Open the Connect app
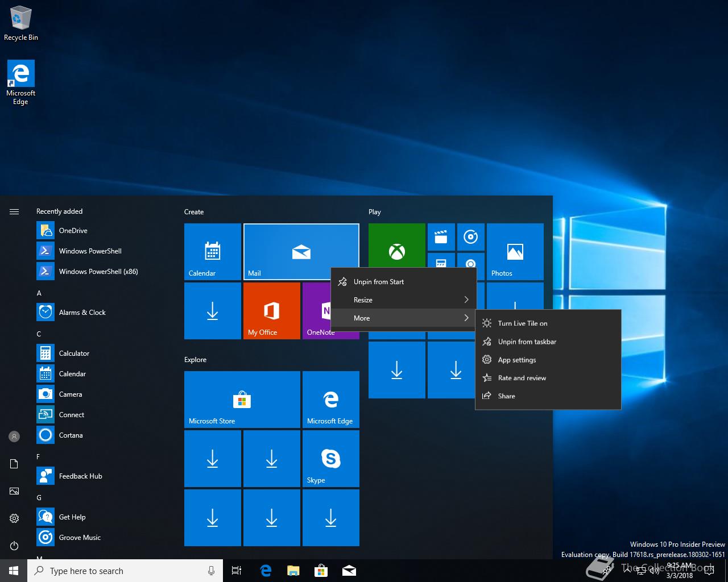This screenshot has width=728, height=582. [x=91, y=414]
